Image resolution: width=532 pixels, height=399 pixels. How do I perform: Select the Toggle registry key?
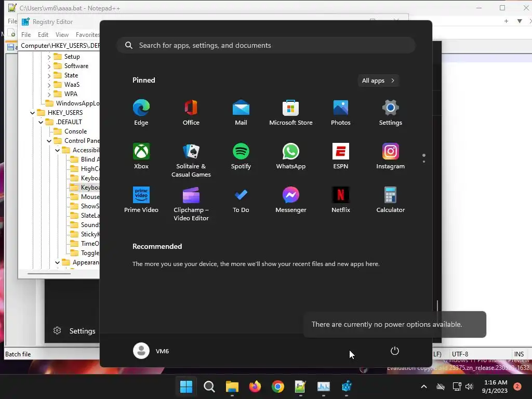click(90, 253)
